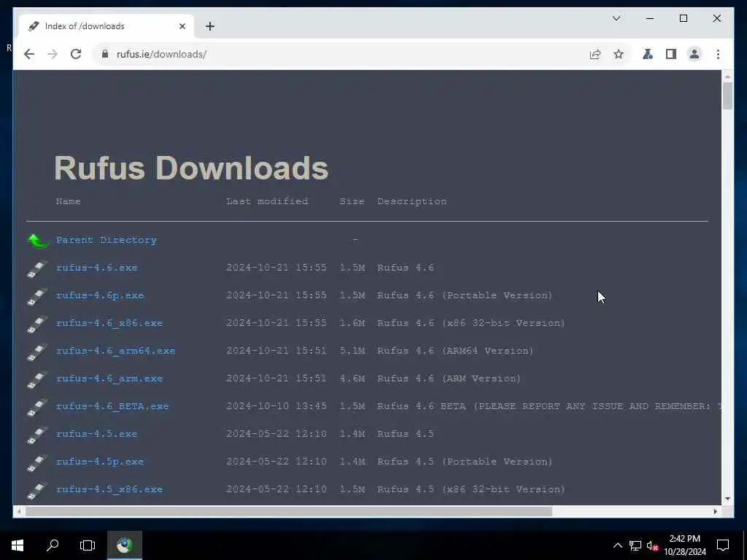747x560 pixels.
Task: Open the profile avatar menu
Action: click(x=694, y=54)
